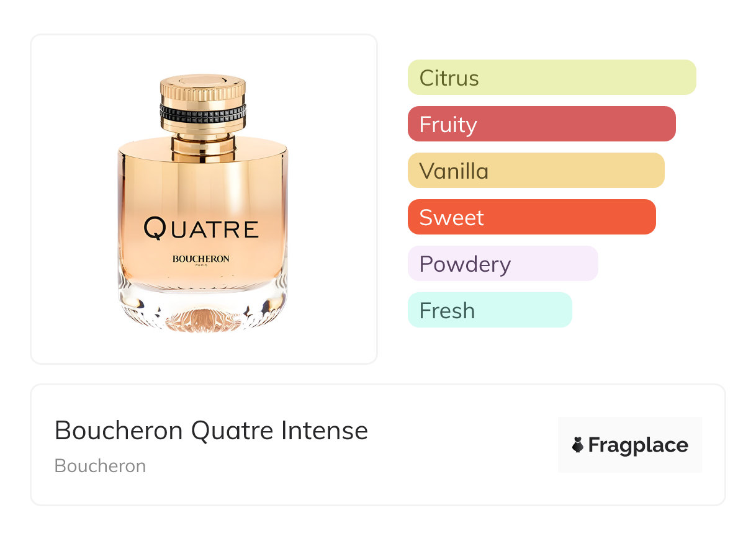Open the Boucheron Quatre Intense title
756x536 pixels.
point(211,430)
